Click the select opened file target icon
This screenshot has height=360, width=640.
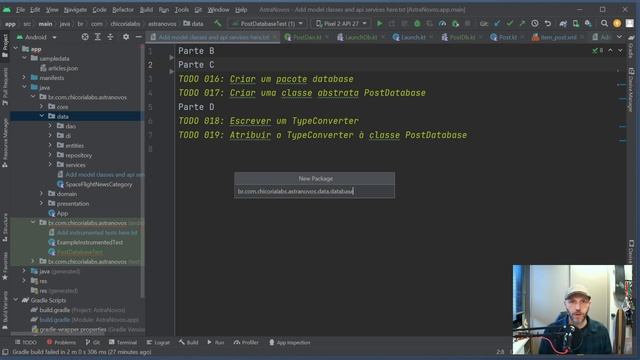click(85, 37)
